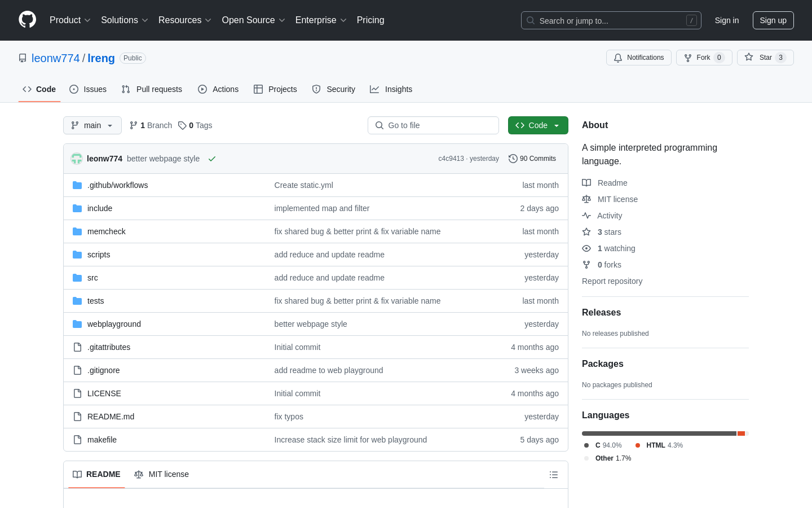Open the webplayground folder

114,324
